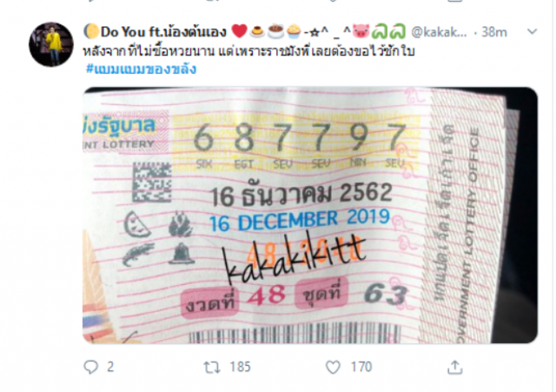This screenshot has width=556, height=392.
Task: Click the reply count 2
Action: (110, 367)
